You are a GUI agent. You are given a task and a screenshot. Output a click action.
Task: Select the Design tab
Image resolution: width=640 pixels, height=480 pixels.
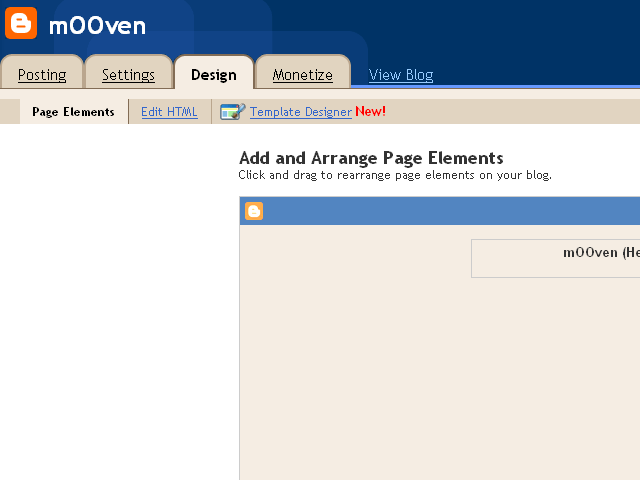tap(214, 75)
